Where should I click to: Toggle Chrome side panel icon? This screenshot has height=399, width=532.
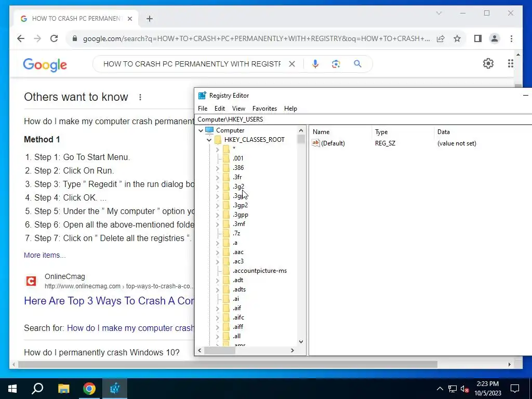(x=478, y=38)
